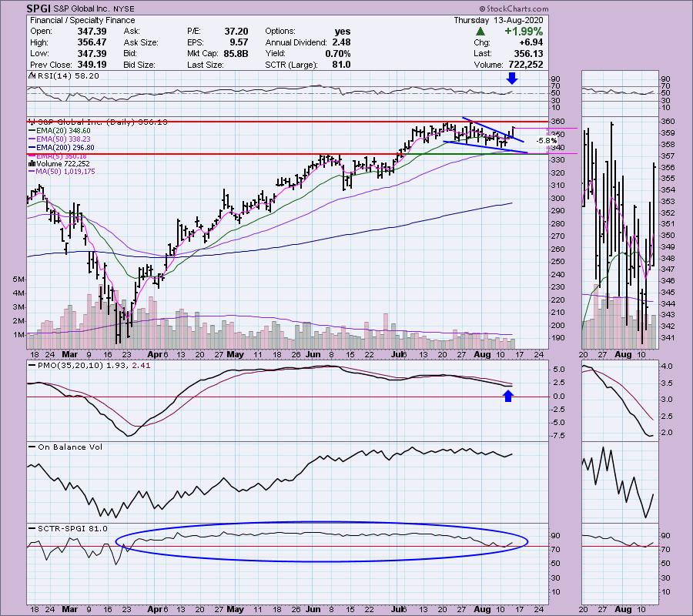Click the SCTR (Large) value 81.0
This screenshot has width=693, height=616.
click(342, 65)
